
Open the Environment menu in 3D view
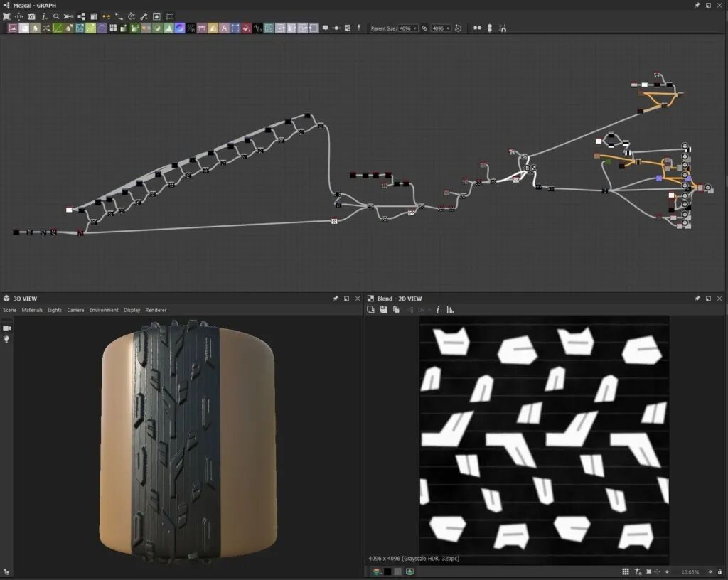[104, 310]
